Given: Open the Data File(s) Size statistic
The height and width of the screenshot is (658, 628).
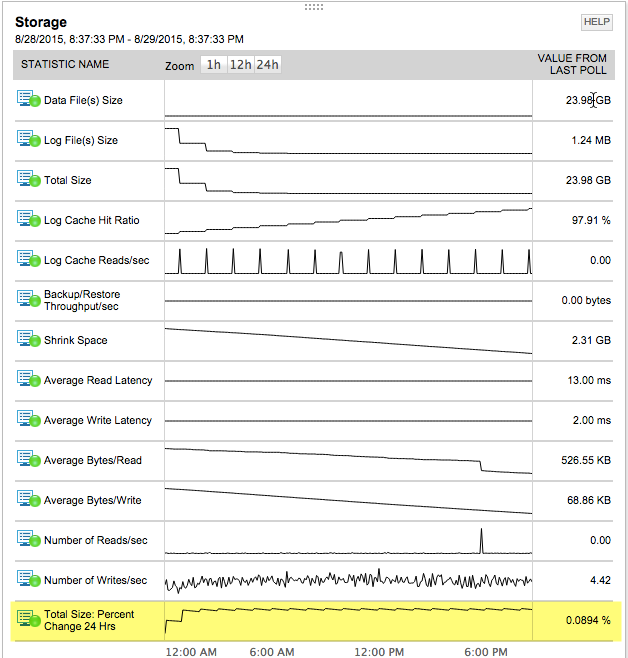Looking at the screenshot, I should pyautogui.click(x=83, y=100).
